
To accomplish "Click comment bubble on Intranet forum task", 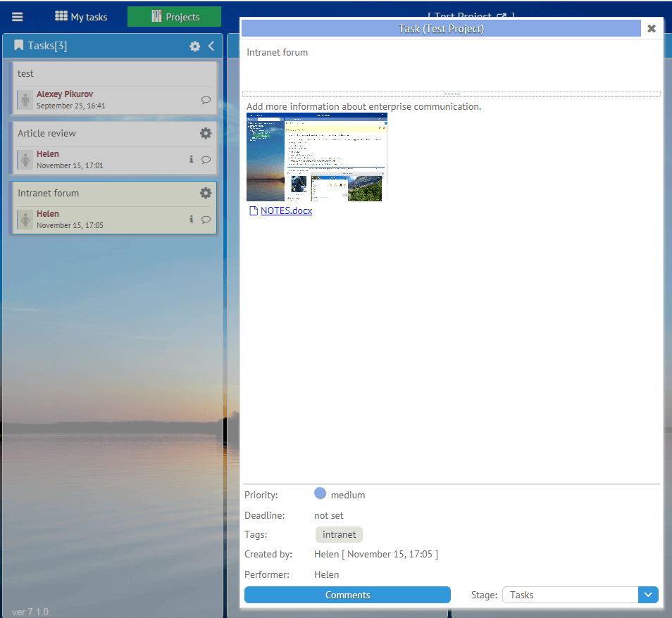I will 206,220.
